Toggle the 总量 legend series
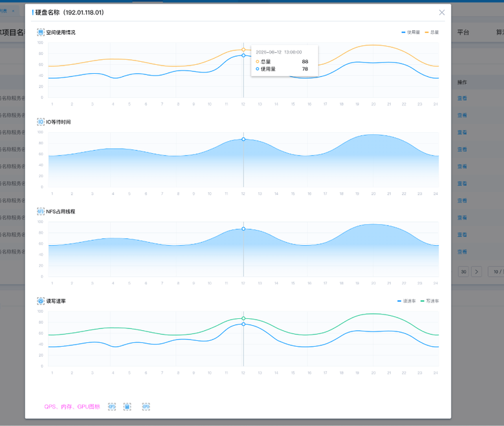This screenshot has height=426, width=504. tap(432, 32)
